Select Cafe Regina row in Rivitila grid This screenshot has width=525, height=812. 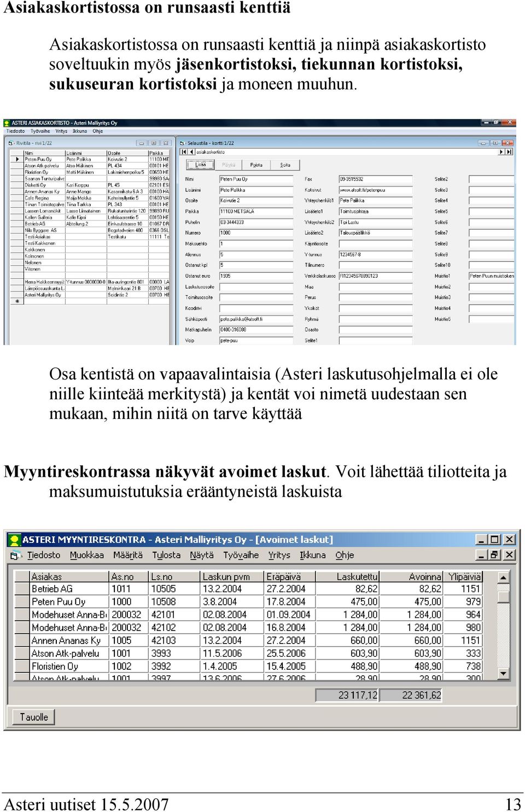pyautogui.click(x=90, y=198)
